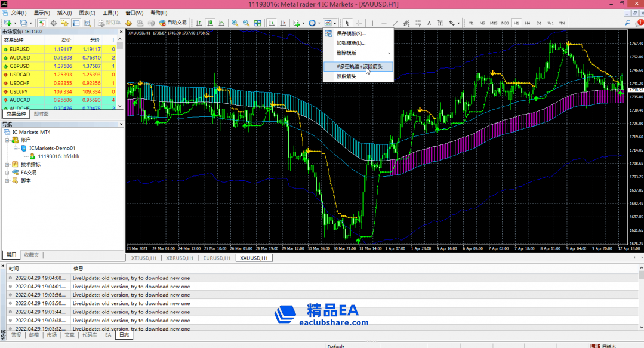Viewport: 644px width, 348px height.
Task: Open the new order (新订单) button
Action: (x=109, y=23)
